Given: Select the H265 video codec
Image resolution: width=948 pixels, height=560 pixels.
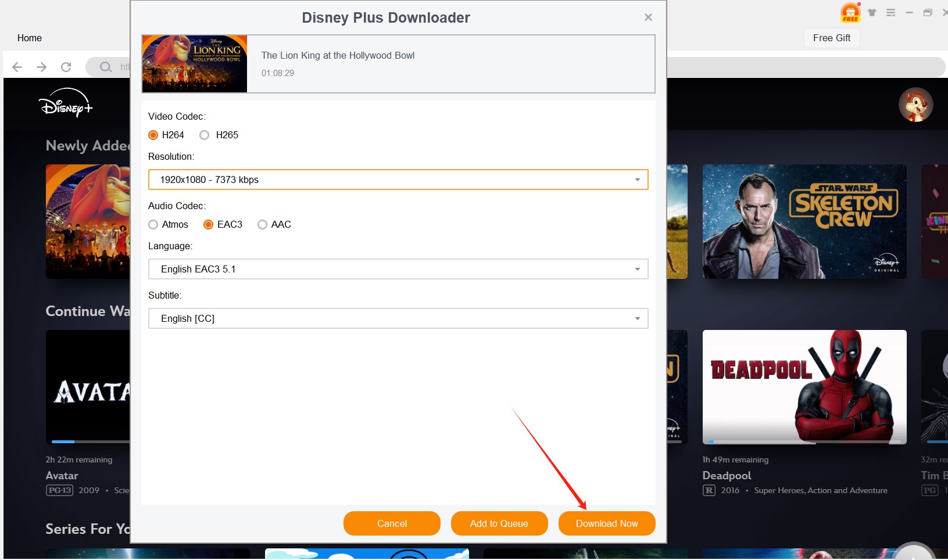Looking at the screenshot, I should [204, 135].
